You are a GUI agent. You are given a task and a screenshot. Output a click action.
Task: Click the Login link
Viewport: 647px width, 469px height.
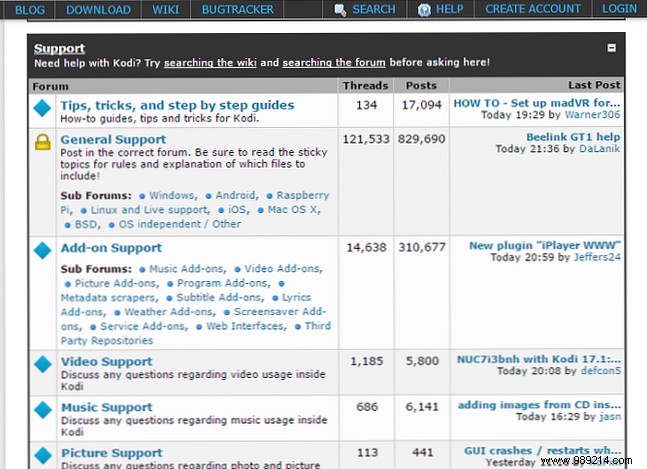(x=619, y=10)
